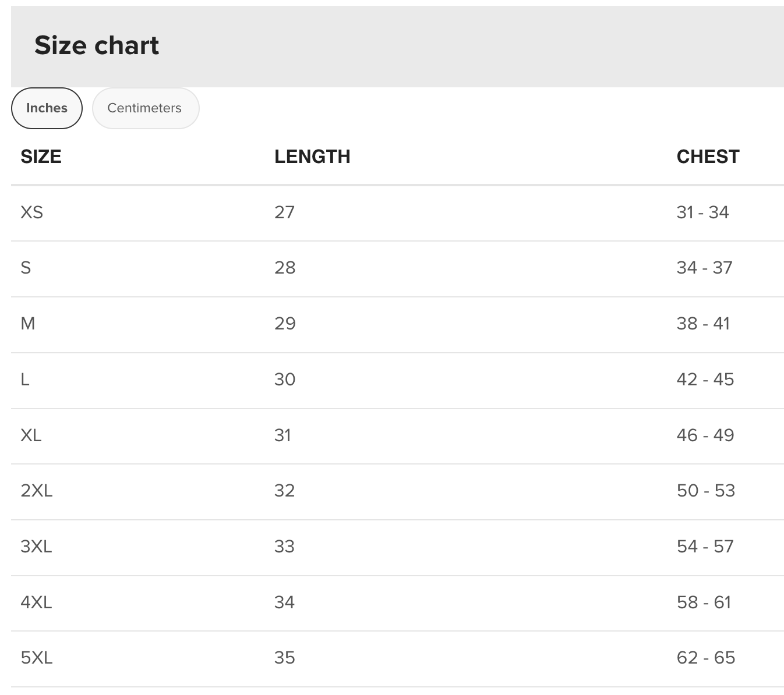Image resolution: width=784 pixels, height=695 pixels.
Task: Select the XS size row label
Action: 32,212
